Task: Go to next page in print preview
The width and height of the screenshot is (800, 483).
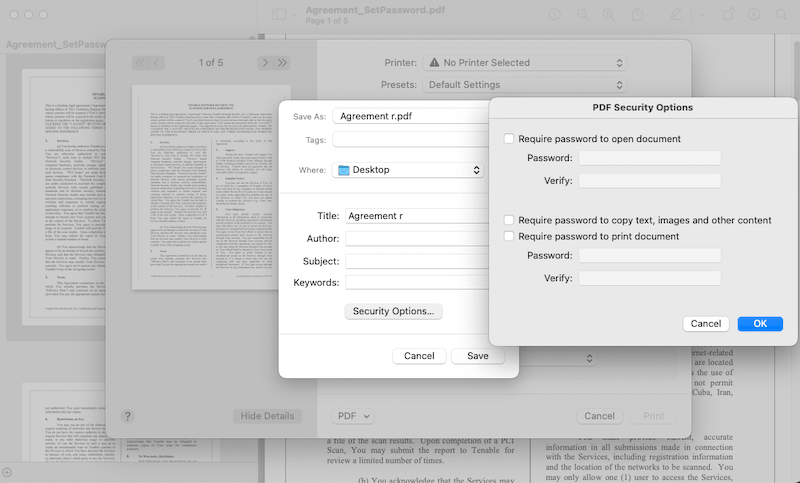Action: [265, 63]
